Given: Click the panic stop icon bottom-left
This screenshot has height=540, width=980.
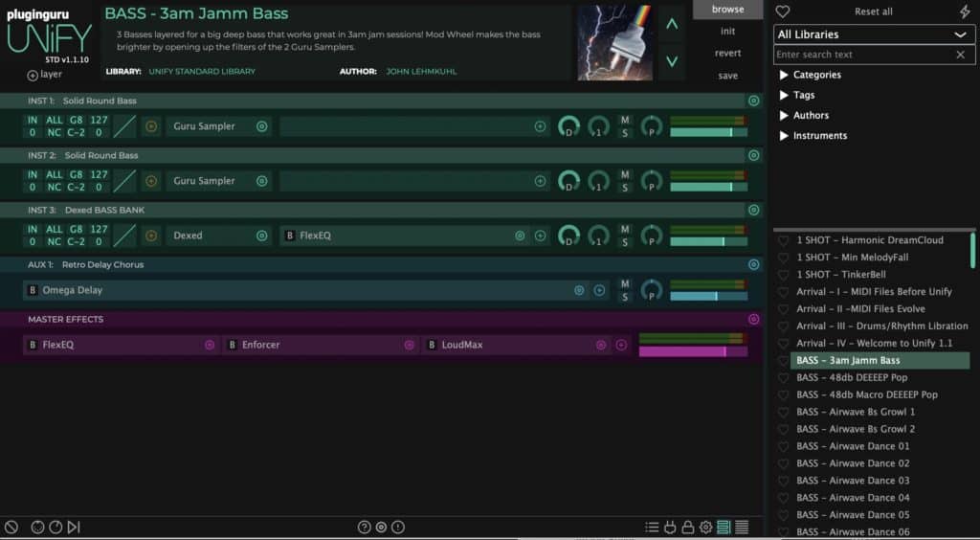Looking at the screenshot, I should coord(11,527).
